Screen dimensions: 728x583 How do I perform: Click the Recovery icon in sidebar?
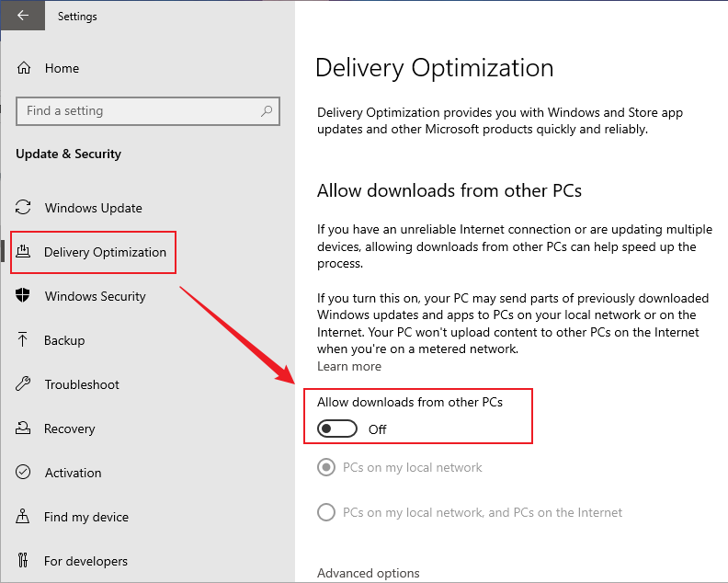pyautogui.click(x=25, y=429)
